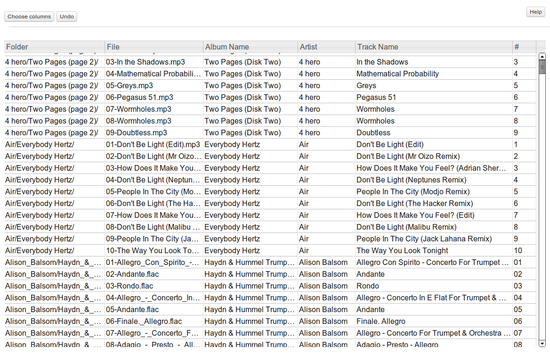Click track Allegro Con Spirito - Concerto For Trumpet
The height and width of the screenshot is (364, 550).
433,262
